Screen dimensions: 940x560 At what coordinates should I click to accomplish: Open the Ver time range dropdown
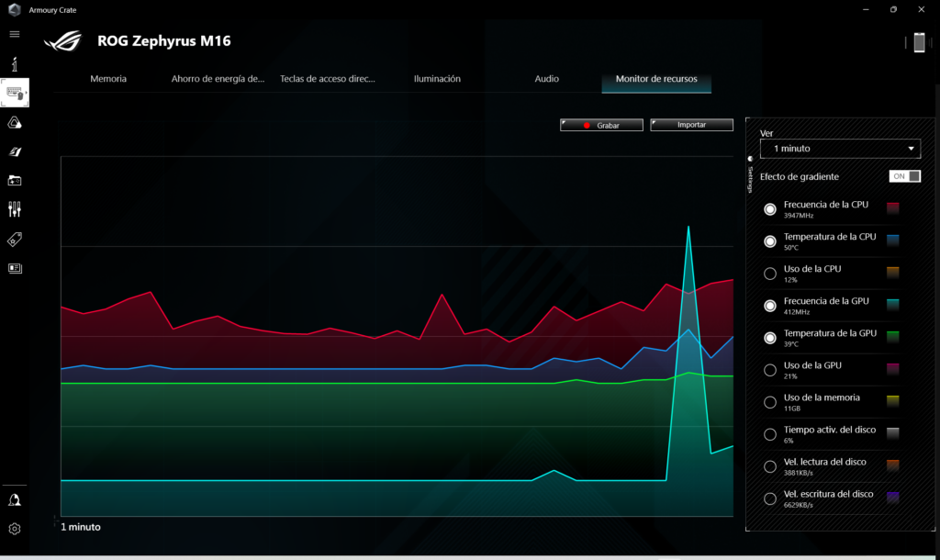840,149
